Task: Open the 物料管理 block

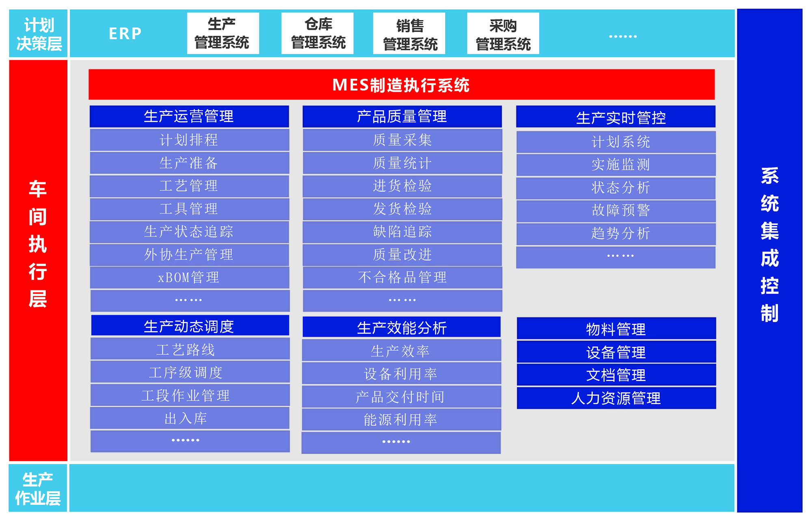Action: [616, 329]
